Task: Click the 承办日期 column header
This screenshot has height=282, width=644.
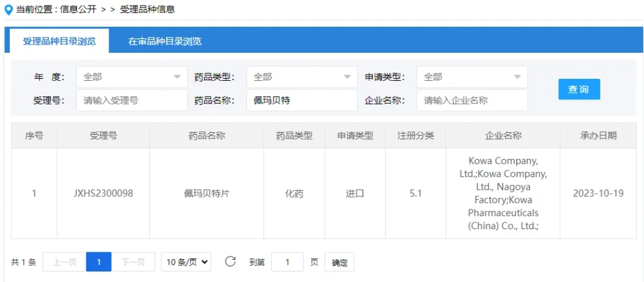Action: (x=597, y=135)
